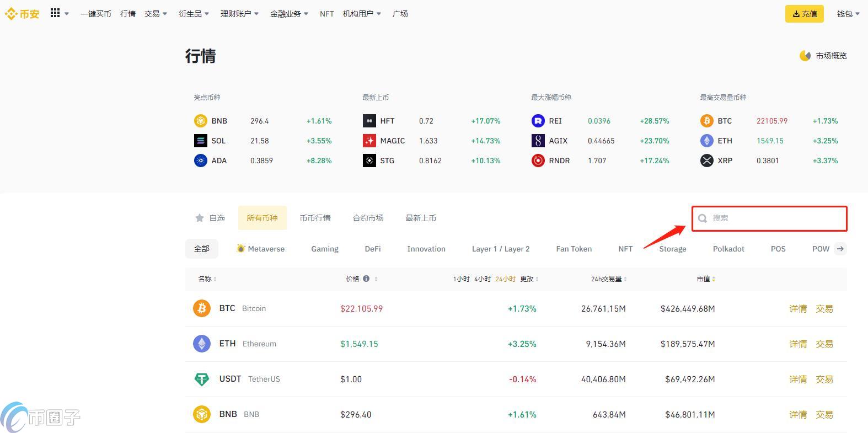Click the Binance logo in header
This screenshot has height=433, width=868.
pos(22,14)
